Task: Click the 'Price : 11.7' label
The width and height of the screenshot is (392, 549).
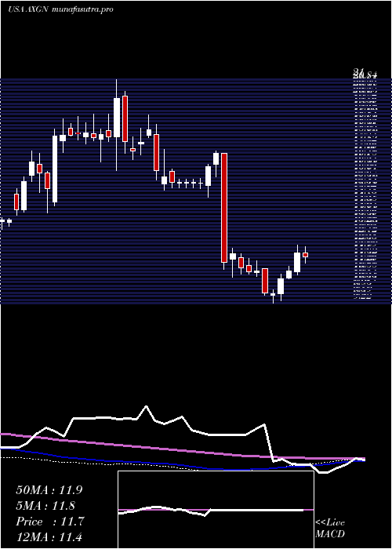Action: click(x=49, y=522)
